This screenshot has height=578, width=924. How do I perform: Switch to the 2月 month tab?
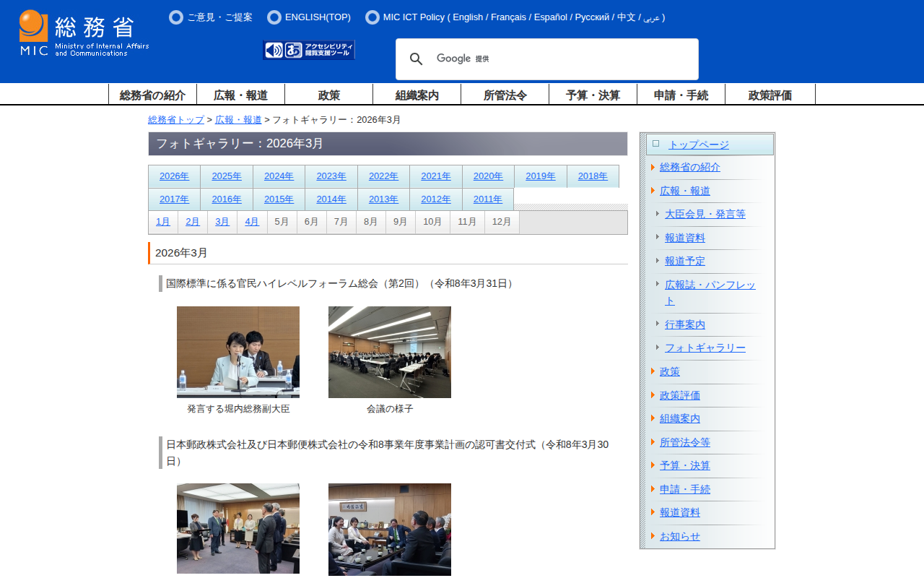coord(193,222)
